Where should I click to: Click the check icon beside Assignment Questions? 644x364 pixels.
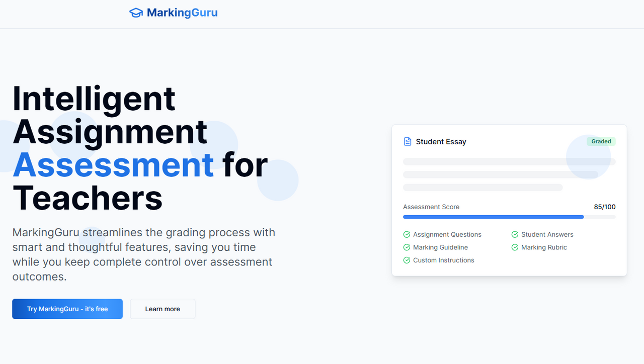click(x=407, y=234)
